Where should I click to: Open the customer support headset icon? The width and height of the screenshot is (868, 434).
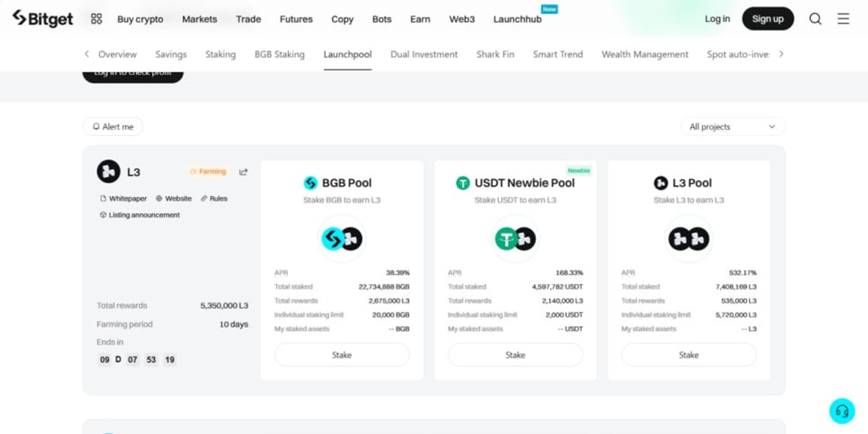click(x=842, y=411)
